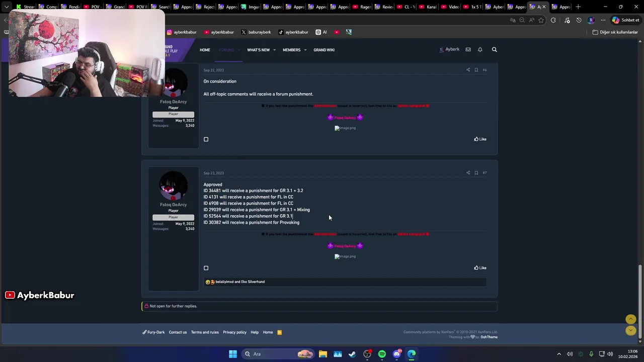Open the forum search icon
The image size is (644, 362).
click(494, 50)
